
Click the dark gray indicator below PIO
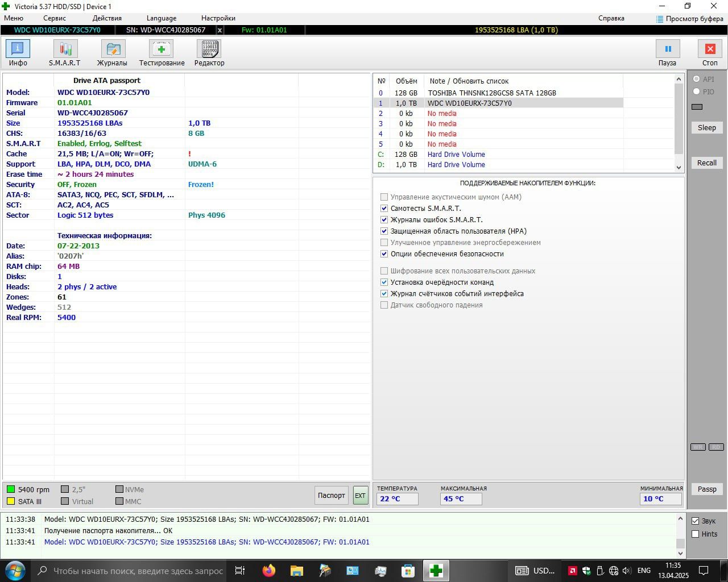pyautogui.click(x=697, y=107)
